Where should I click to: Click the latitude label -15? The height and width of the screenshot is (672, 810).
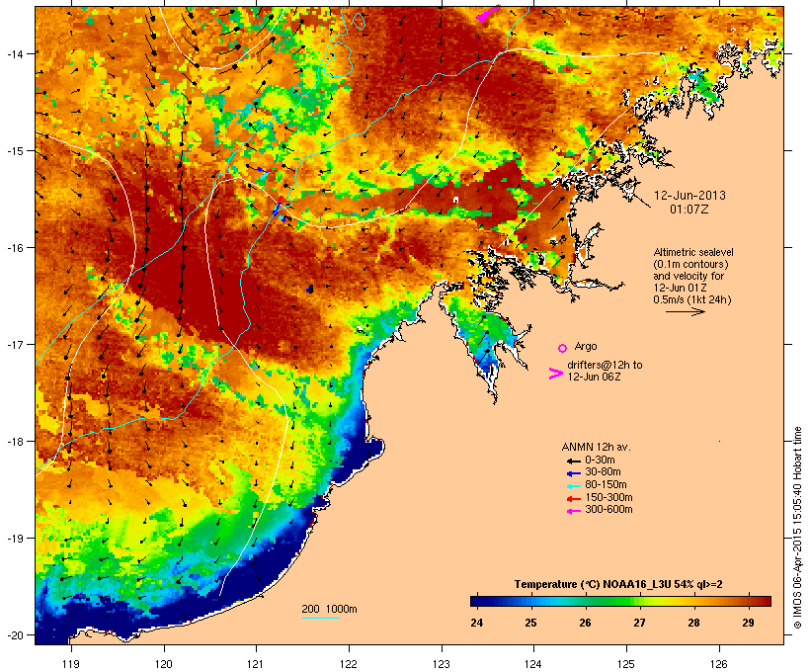click(x=15, y=151)
